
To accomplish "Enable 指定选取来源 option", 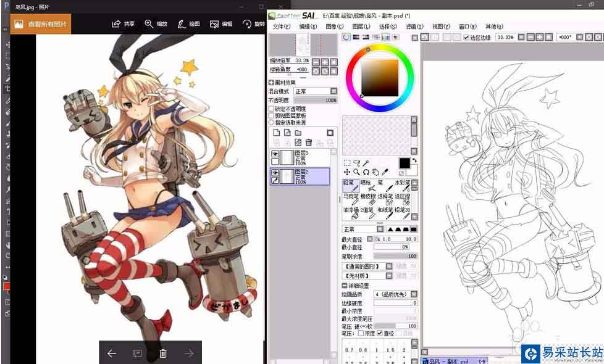I will (271, 122).
